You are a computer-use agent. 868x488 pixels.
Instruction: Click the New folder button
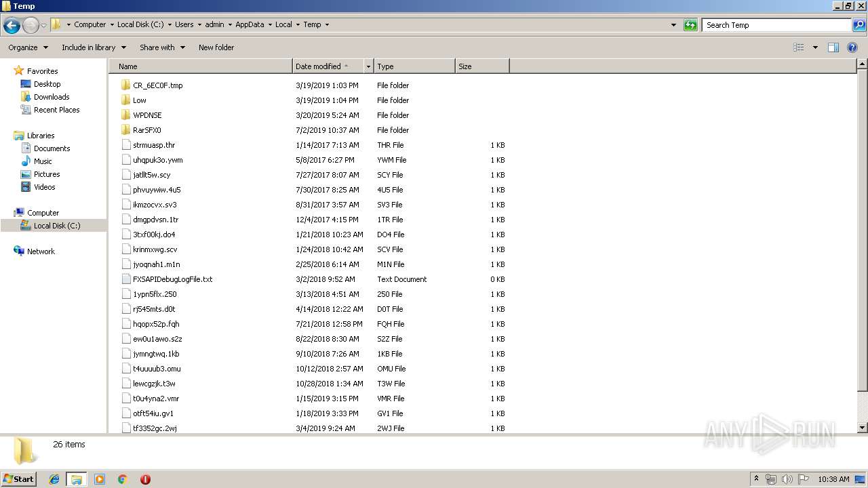coord(216,47)
